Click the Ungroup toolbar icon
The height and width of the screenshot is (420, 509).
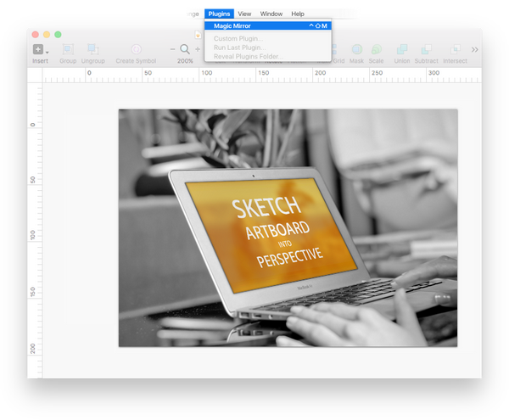[x=92, y=49]
